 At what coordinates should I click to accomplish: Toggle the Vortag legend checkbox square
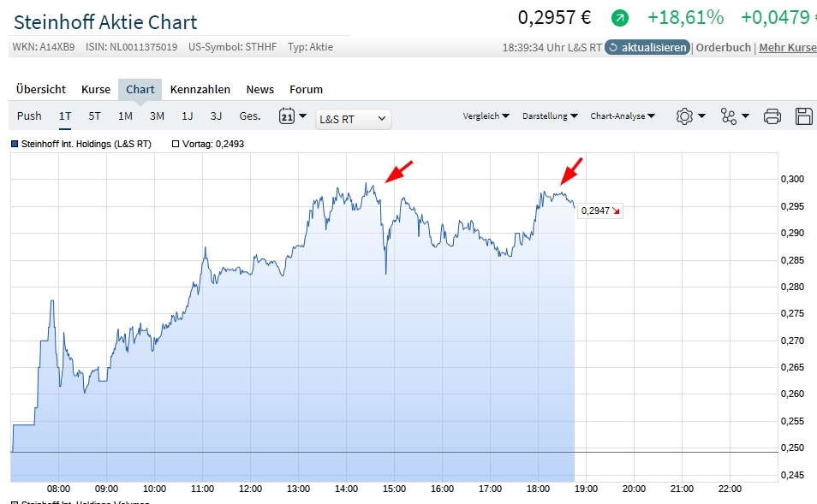click(x=176, y=145)
